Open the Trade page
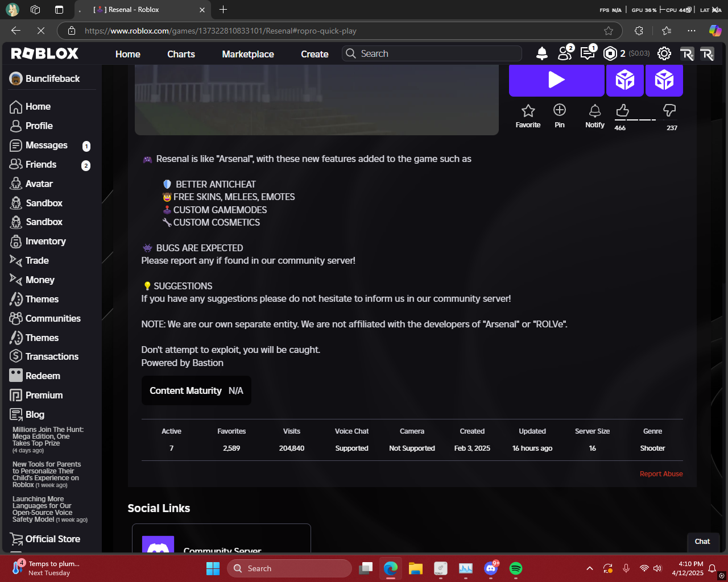728x582 pixels. point(30,261)
